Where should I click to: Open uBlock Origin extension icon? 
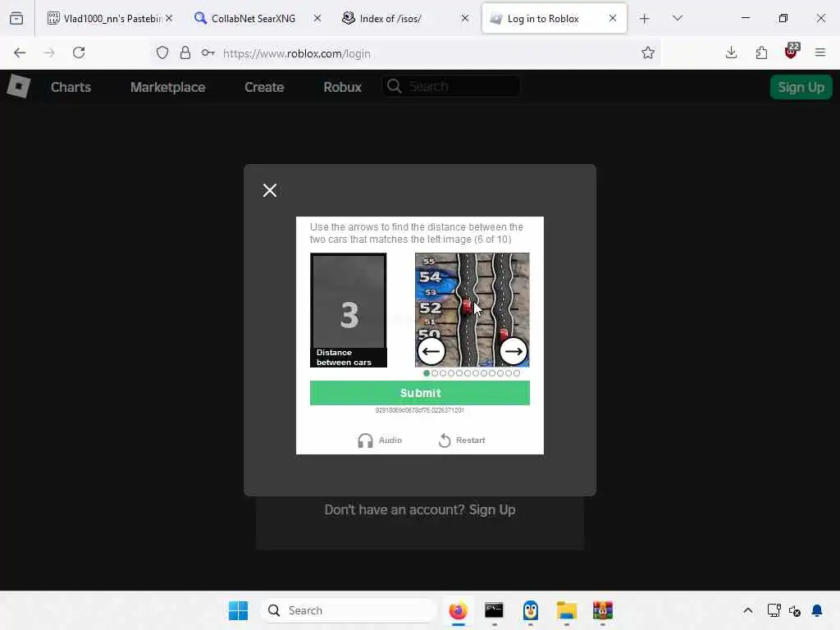tap(792, 52)
